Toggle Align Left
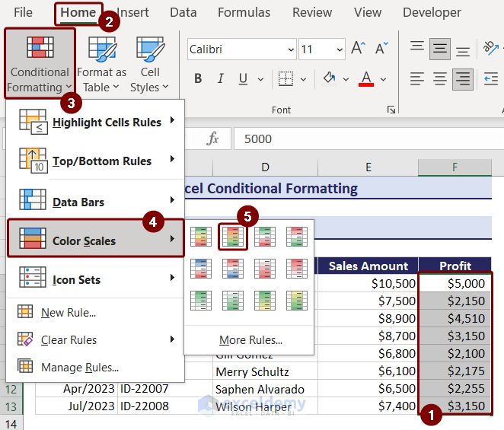Viewport: 504px width, 430px height. [x=417, y=78]
